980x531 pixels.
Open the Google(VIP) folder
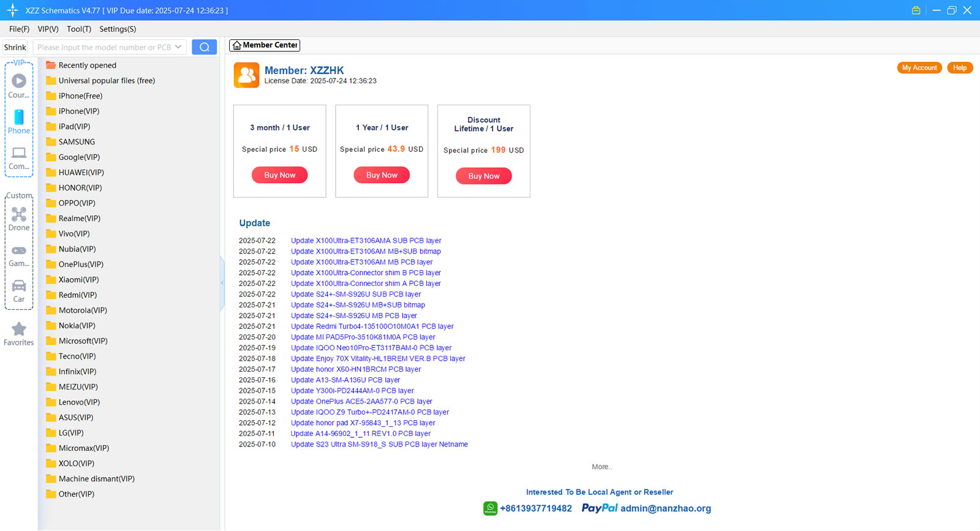tap(73, 157)
